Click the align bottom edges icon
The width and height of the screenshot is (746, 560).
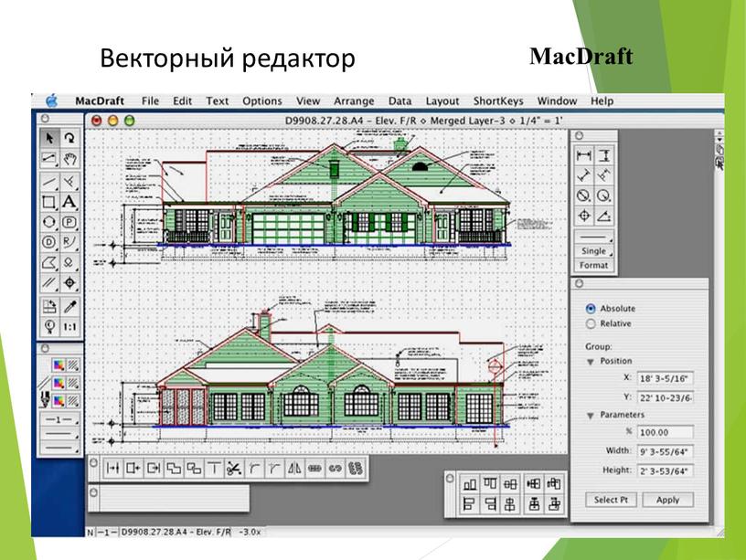[x=470, y=484]
